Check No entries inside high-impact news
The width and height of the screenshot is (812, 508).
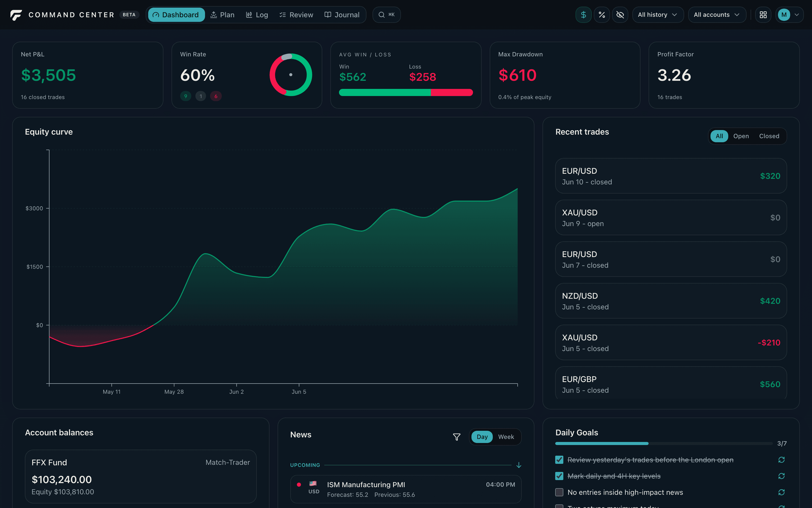pos(559,492)
